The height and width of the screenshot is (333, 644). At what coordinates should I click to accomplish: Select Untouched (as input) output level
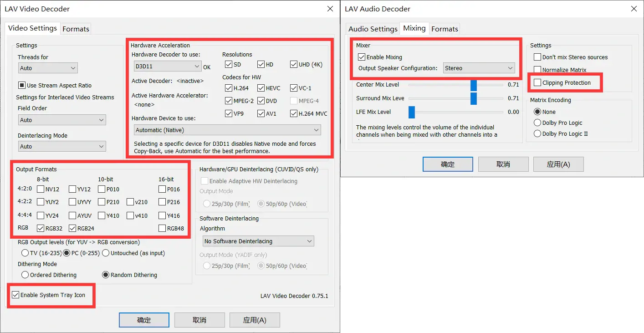pos(106,253)
